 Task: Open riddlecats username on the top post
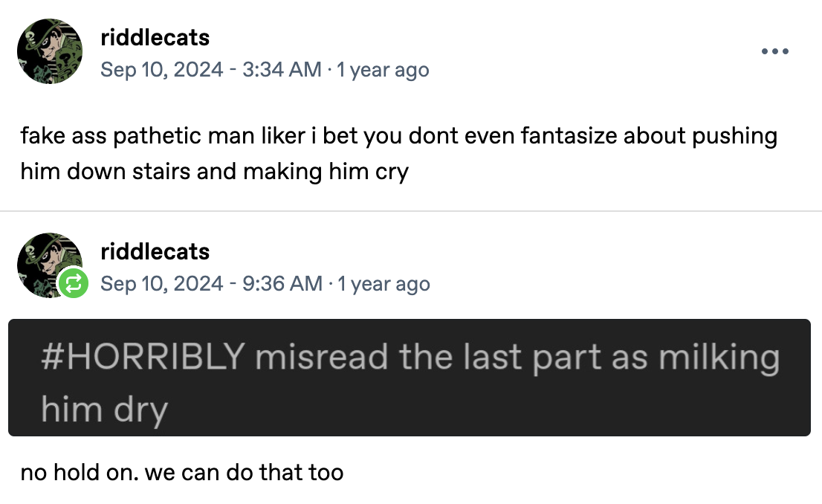[x=155, y=38]
